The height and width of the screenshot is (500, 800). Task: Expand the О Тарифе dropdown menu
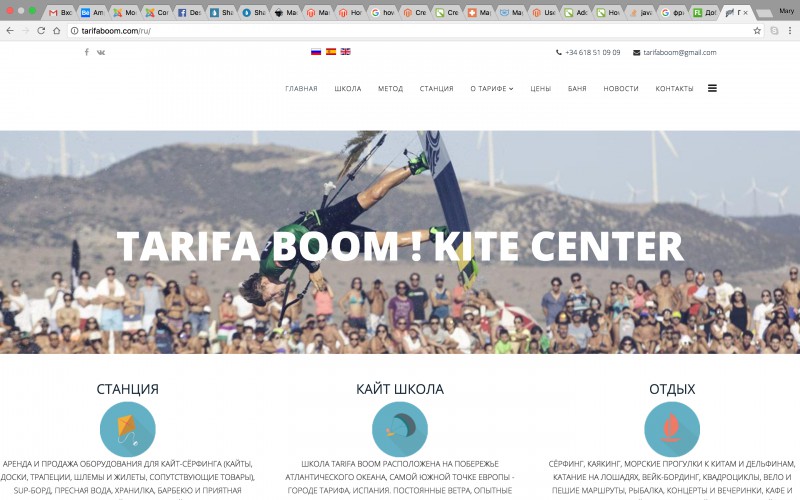click(492, 89)
